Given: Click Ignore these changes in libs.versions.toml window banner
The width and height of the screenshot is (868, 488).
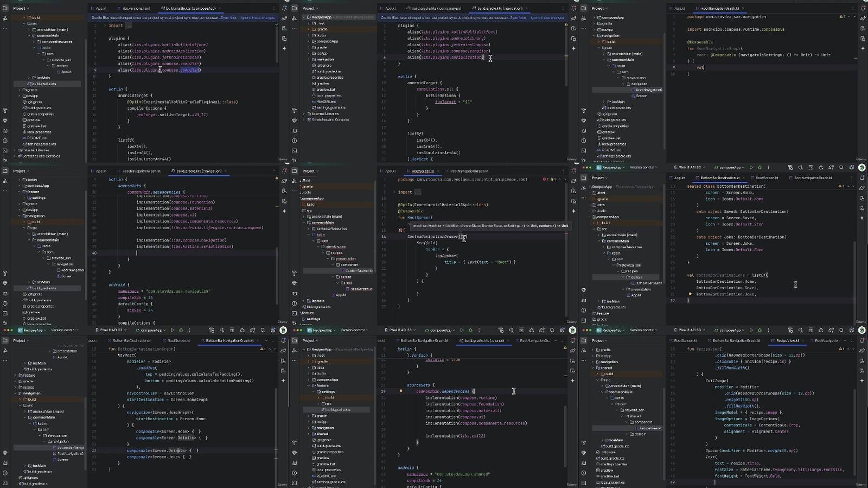Looking at the screenshot, I should click(x=258, y=18).
